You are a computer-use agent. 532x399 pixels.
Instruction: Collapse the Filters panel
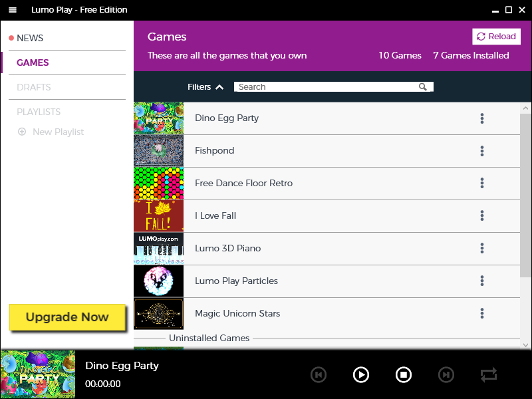(205, 87)
